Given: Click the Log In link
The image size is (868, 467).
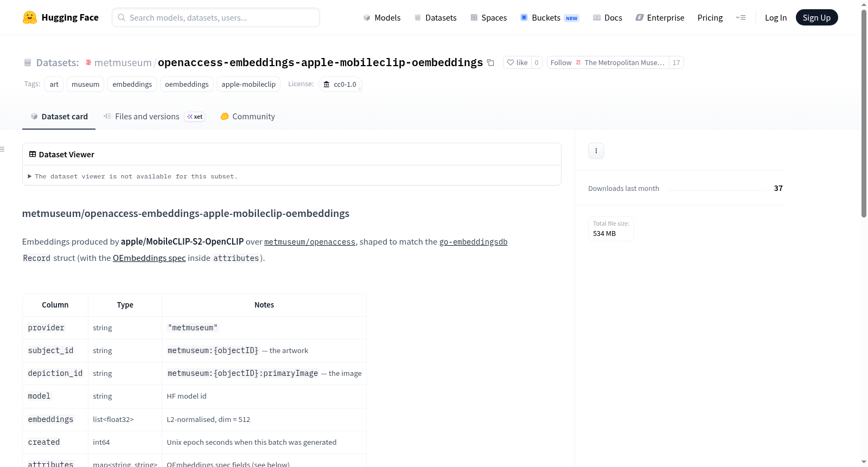Looking at the screenshot, I should click(x=776, y=17).
